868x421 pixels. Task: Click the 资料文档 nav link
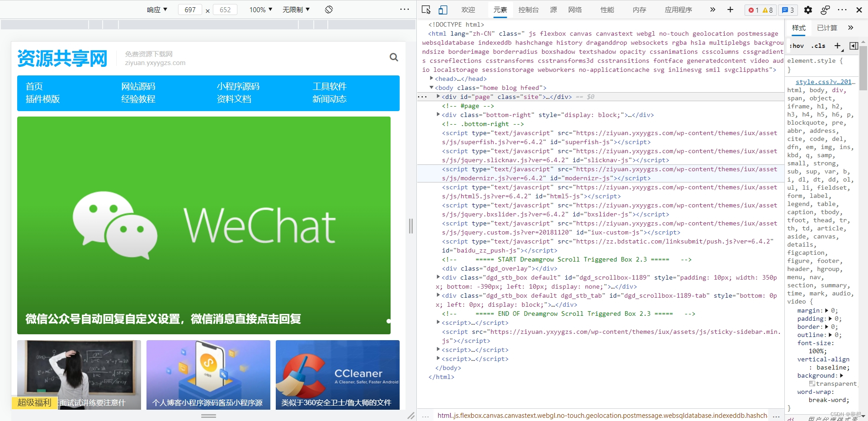pos(234,99)
